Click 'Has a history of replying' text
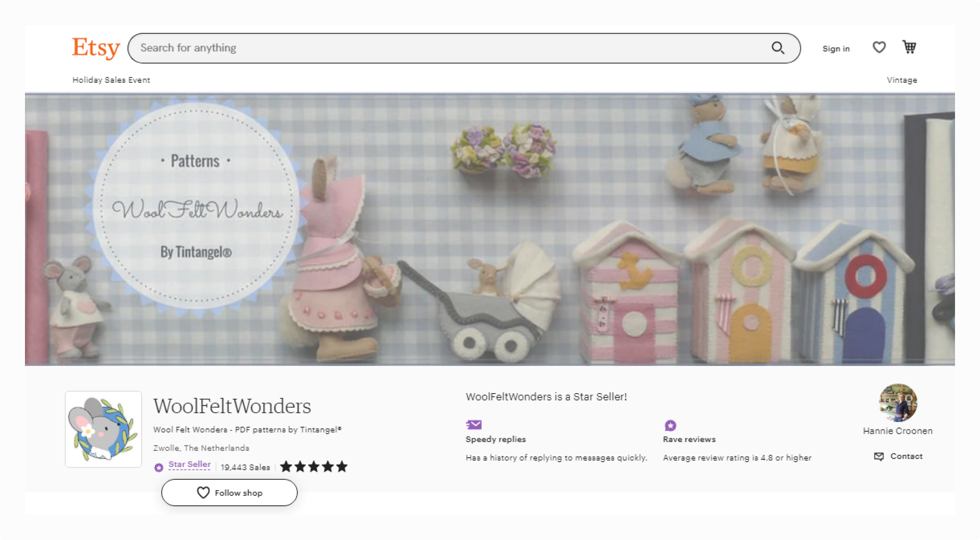Screen dimensions: 980x540 point(557,458)
